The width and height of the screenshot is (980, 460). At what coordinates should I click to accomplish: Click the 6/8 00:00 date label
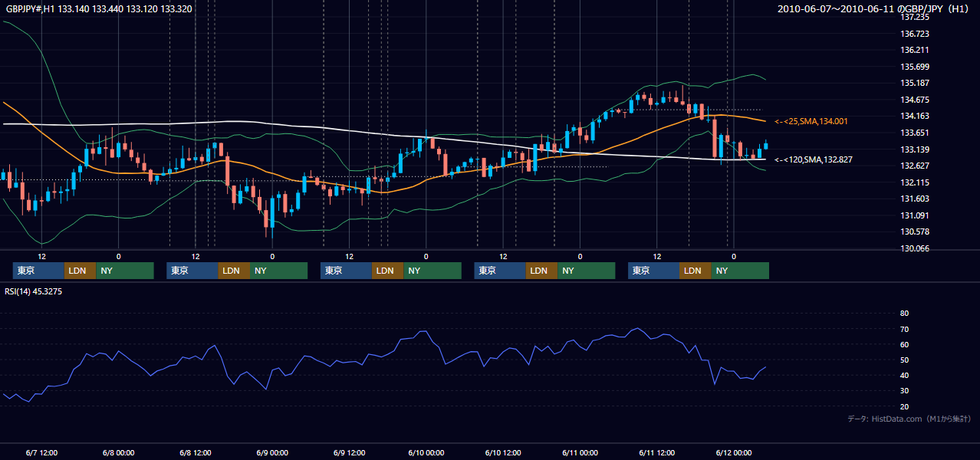pyautogui.click(x=119, y=452)
